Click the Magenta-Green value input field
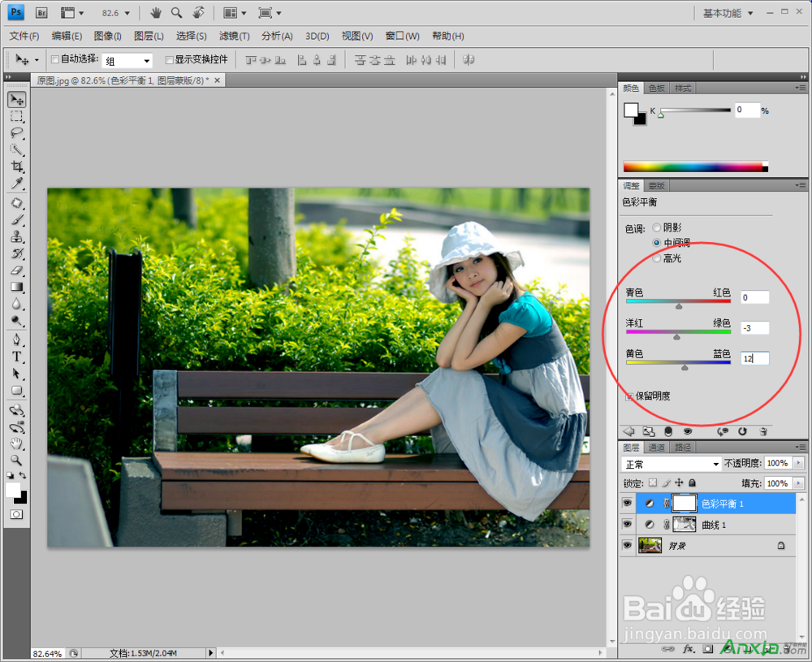Screen dimensions: 812x662 [754, 328]
